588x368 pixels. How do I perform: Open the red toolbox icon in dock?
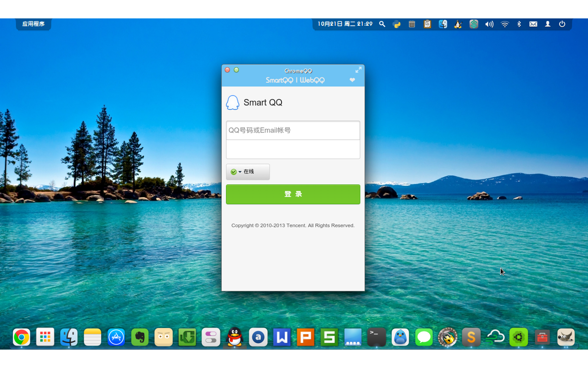[543, 337]
